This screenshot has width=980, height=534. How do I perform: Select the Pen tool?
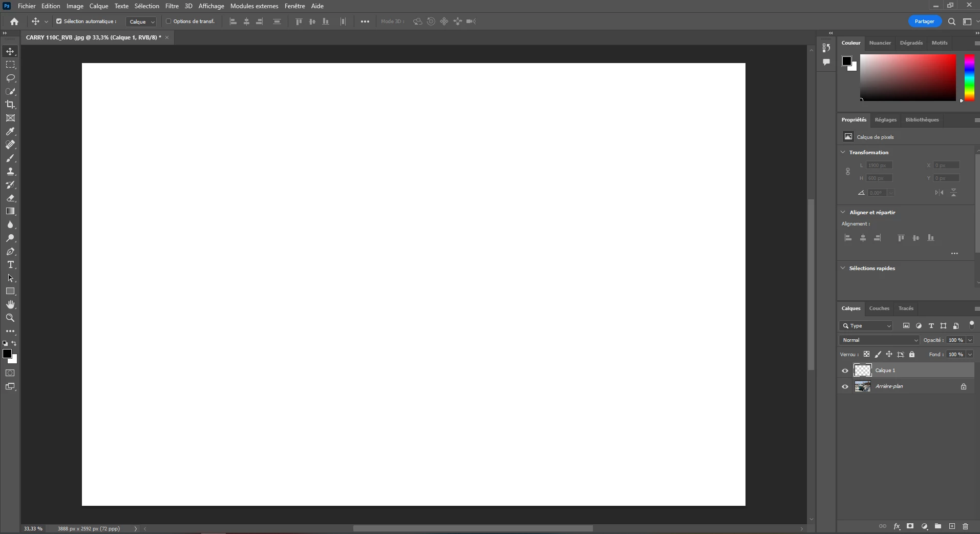(x=10, y=251)
